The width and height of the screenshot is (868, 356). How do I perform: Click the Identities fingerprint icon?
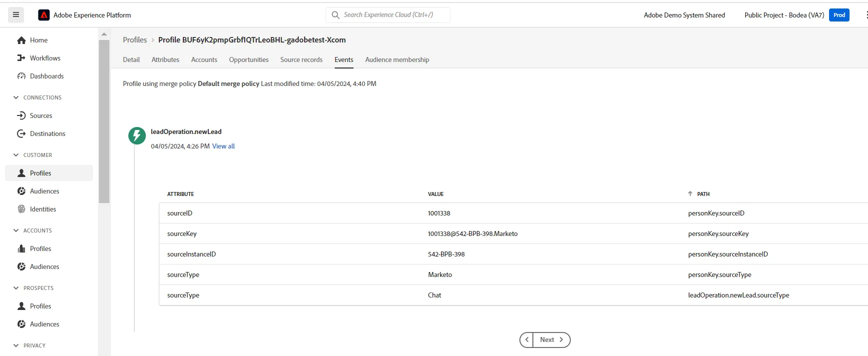pos(21,209)
